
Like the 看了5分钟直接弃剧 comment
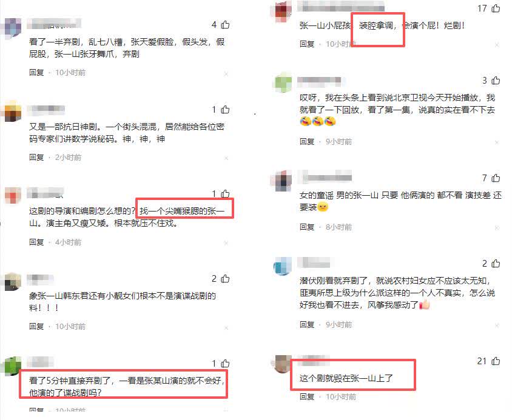(225, 363)
